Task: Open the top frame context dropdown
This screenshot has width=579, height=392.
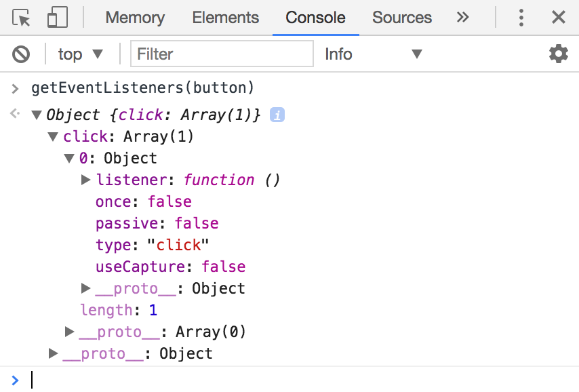Action: pos(79,54)
